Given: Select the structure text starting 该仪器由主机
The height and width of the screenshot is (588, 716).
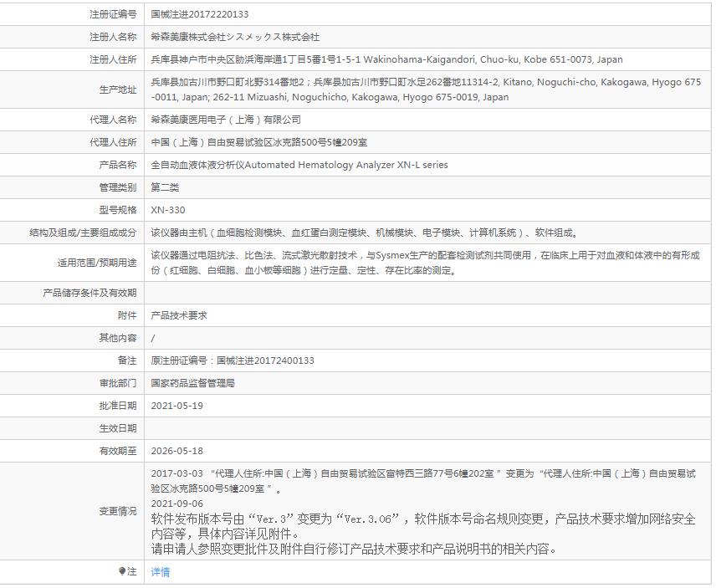Looking at the screenshot, I should (366, 233).
